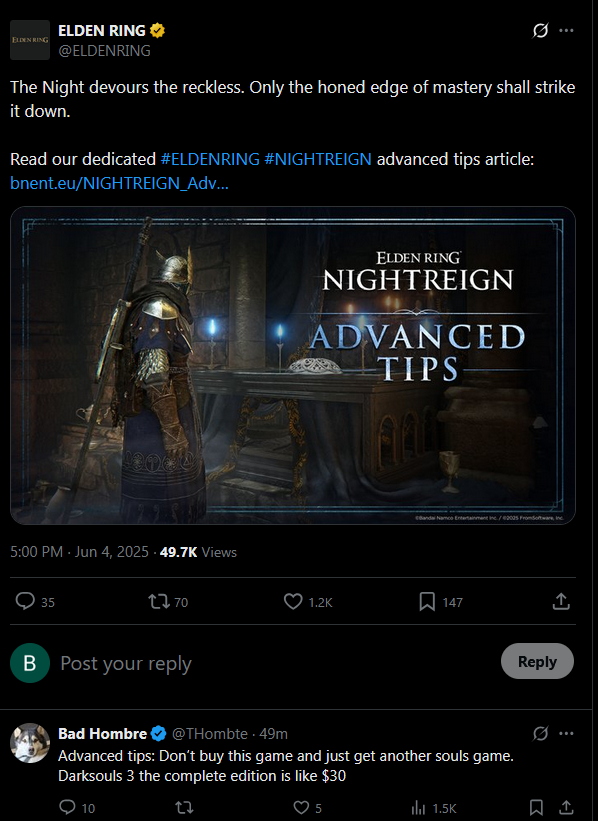598x821 pixels.
Task: Open the bnent.eu NIGHTREIGN article link
Action: 119,183
